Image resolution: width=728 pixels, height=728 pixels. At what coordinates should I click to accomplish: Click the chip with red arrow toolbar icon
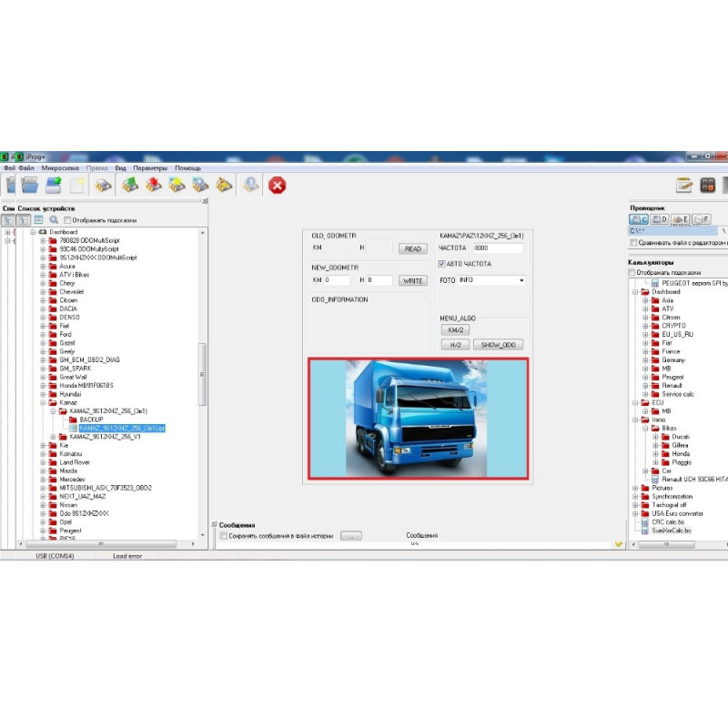click(151, 185)
